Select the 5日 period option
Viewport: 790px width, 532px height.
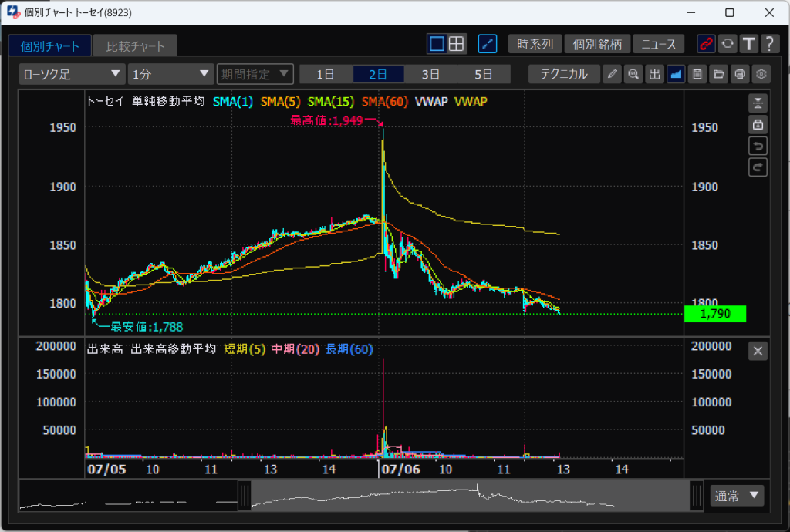[484, 74]
